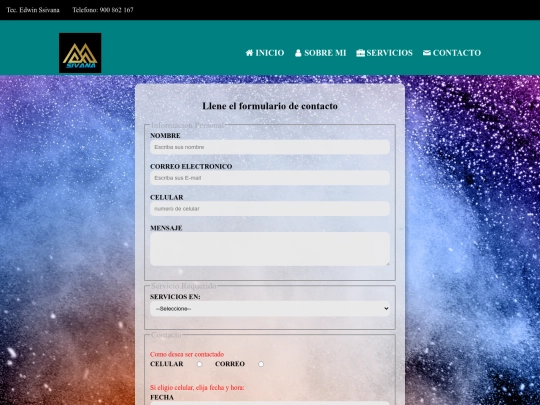Click the home icon beside INICIO

[249, 53]
